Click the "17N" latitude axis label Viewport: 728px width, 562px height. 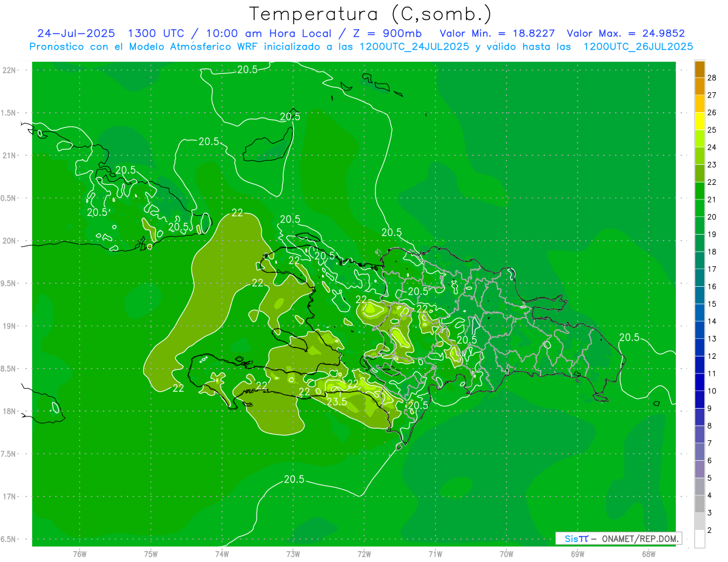point(9,497)
